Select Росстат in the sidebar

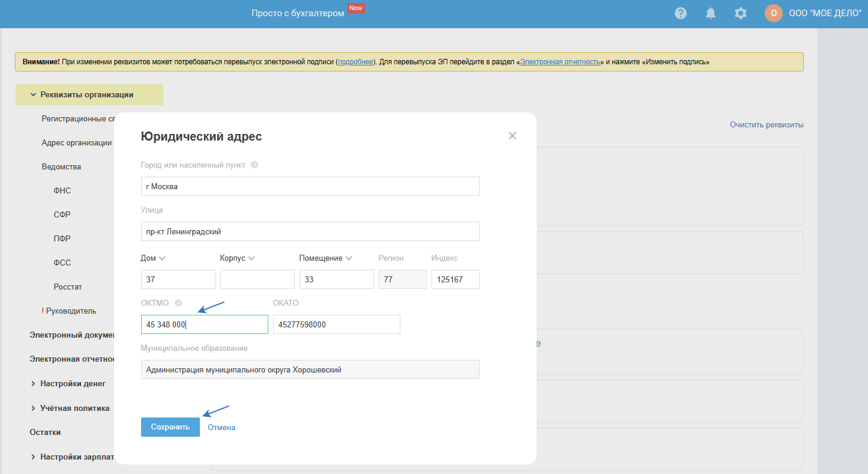[x=67, y=287]
